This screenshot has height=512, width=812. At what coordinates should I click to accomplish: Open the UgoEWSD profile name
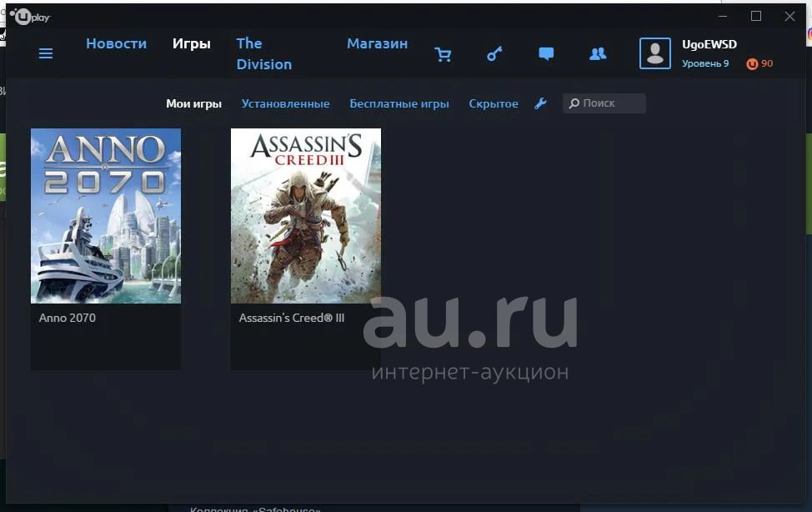pyautogui.click(x=709, y=44)
